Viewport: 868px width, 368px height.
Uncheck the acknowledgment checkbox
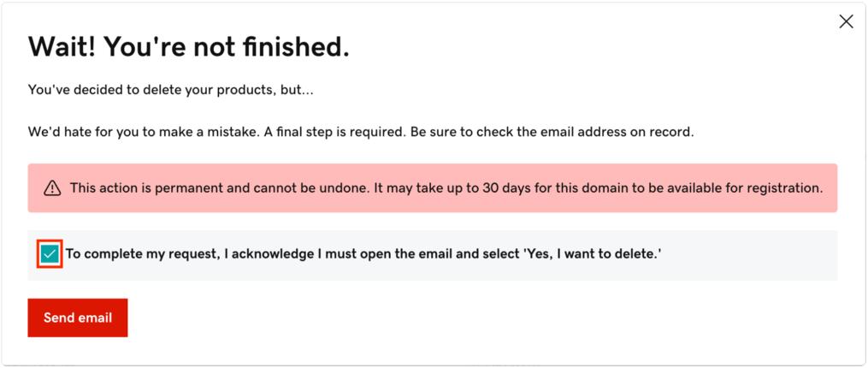[50, 255]
